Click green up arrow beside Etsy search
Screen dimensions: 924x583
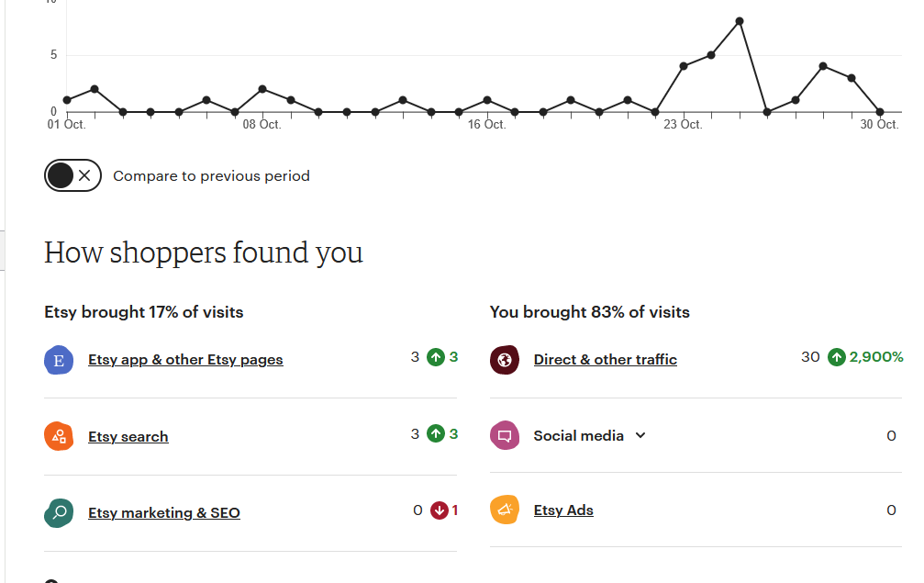click(x=436, y=434)
